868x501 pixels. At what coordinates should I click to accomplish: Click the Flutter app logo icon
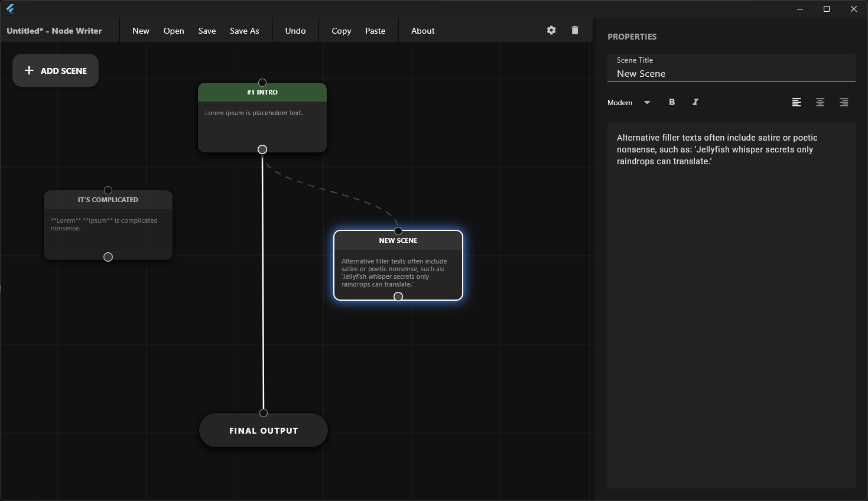pos(10,9)
